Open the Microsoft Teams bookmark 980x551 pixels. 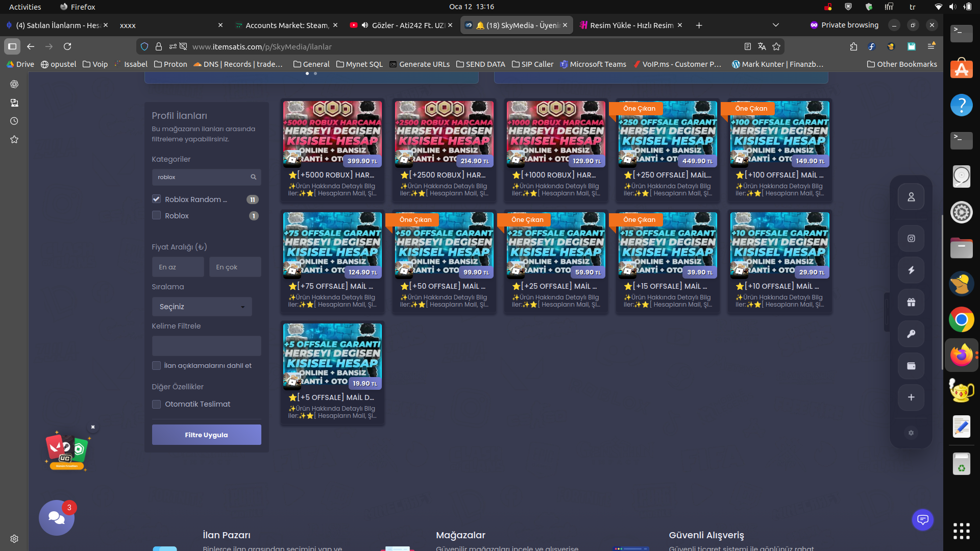point(593,64)
